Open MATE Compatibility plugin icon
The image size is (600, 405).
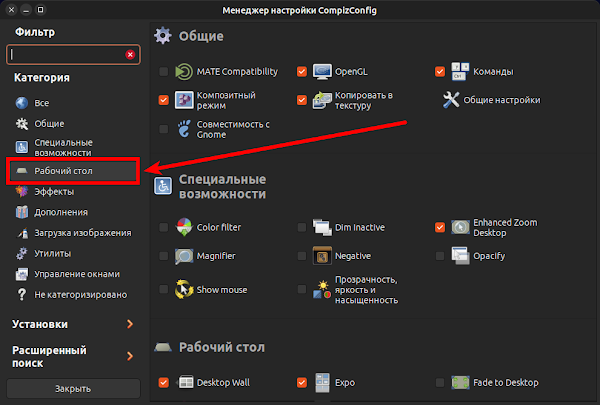(x=184, y=72)
